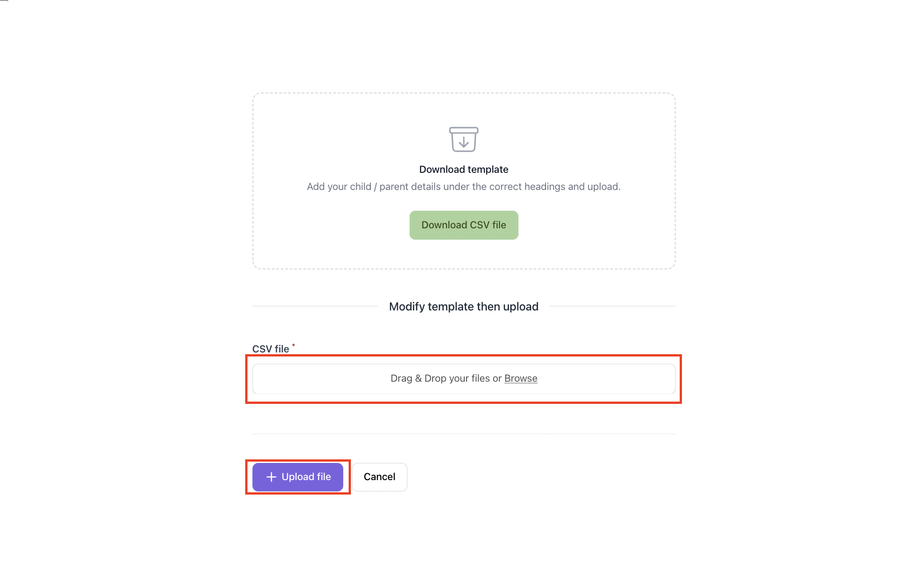Click the red required asterisk
The width and height of the screenshot is (924, 583).
pyautogui.click(x=294, y=346)
